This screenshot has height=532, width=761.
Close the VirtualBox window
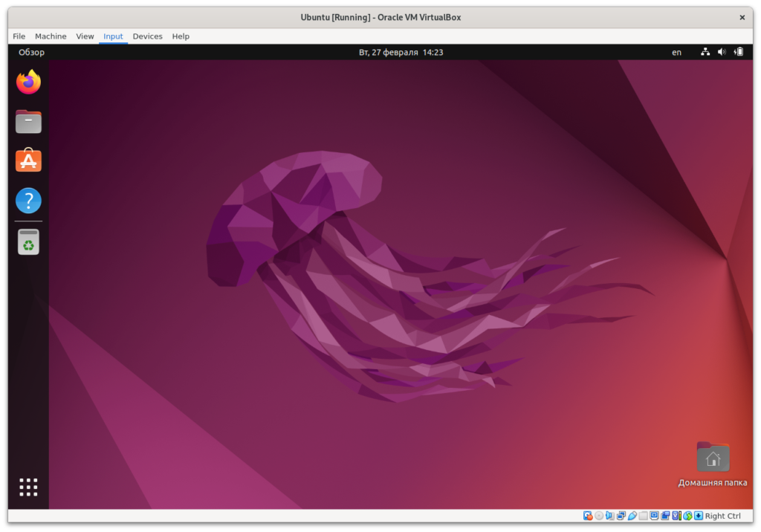pyautogui.click(x=742, y=18)
